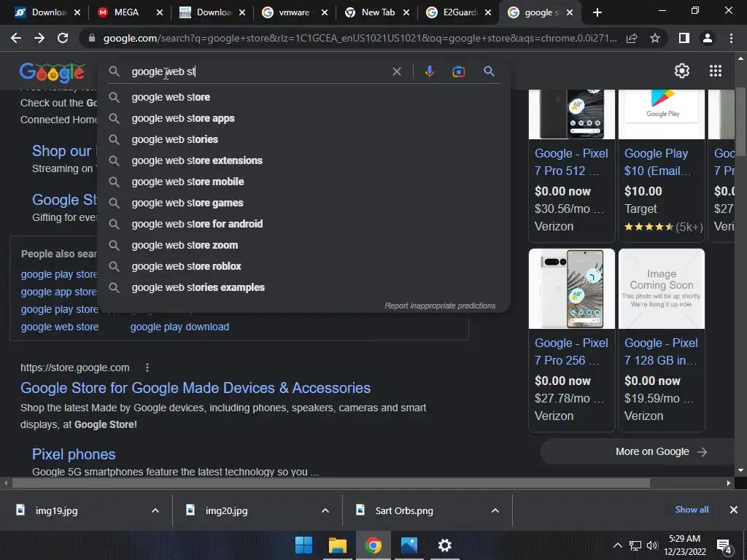Click the network icon in system tray
The height and width of the screenshot is (560, 747).
pos(635,545)
